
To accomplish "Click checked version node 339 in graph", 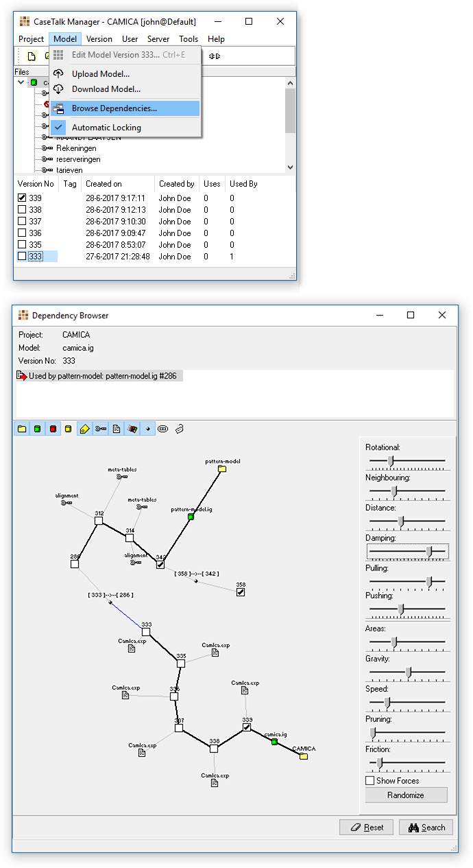I will [x=247, y=727].
